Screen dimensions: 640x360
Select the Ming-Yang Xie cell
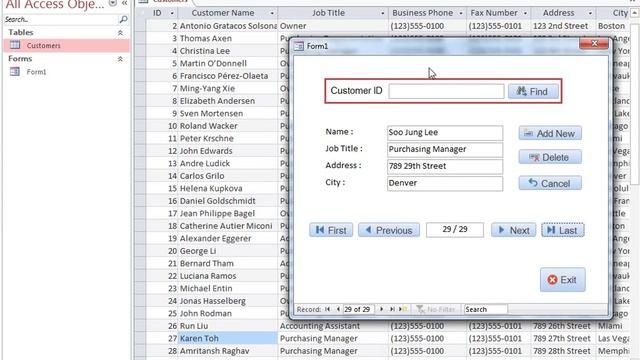[x=228, y=89]
